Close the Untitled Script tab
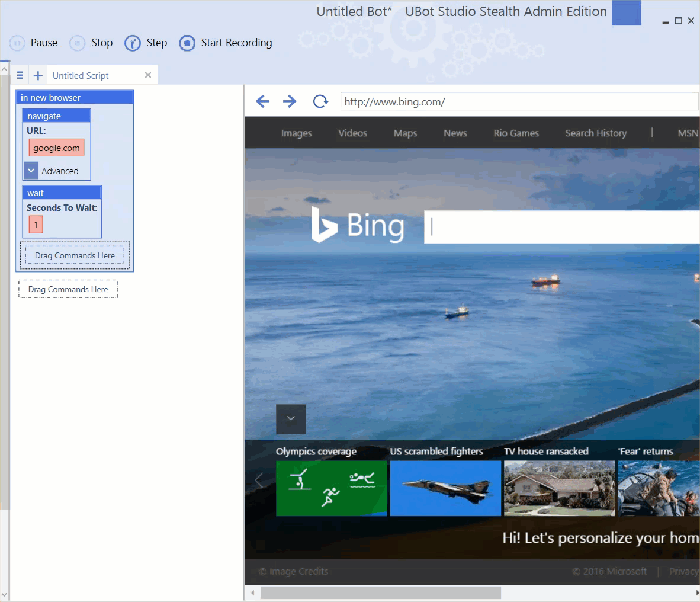 coord(148,75)
